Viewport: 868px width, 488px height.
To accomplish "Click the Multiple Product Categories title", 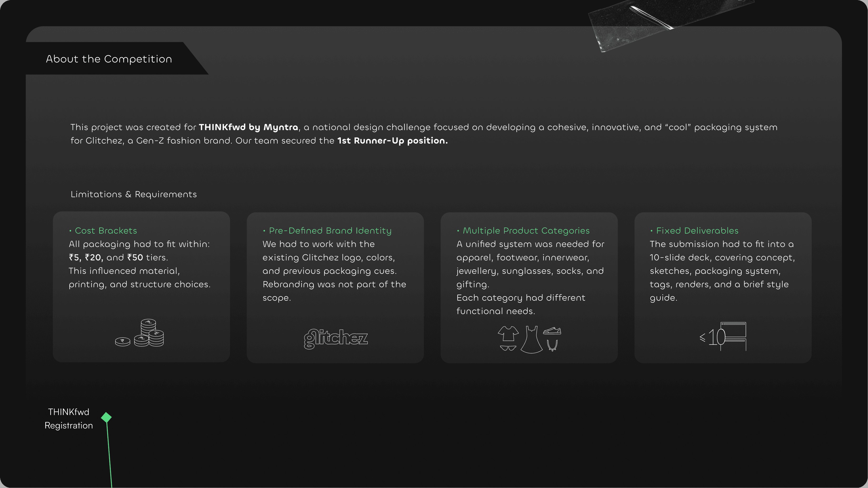I will (x=526, y=231).
